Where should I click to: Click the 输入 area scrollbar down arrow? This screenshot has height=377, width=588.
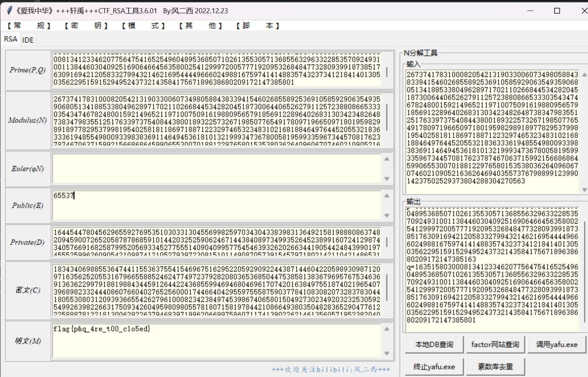pos(584,190)
